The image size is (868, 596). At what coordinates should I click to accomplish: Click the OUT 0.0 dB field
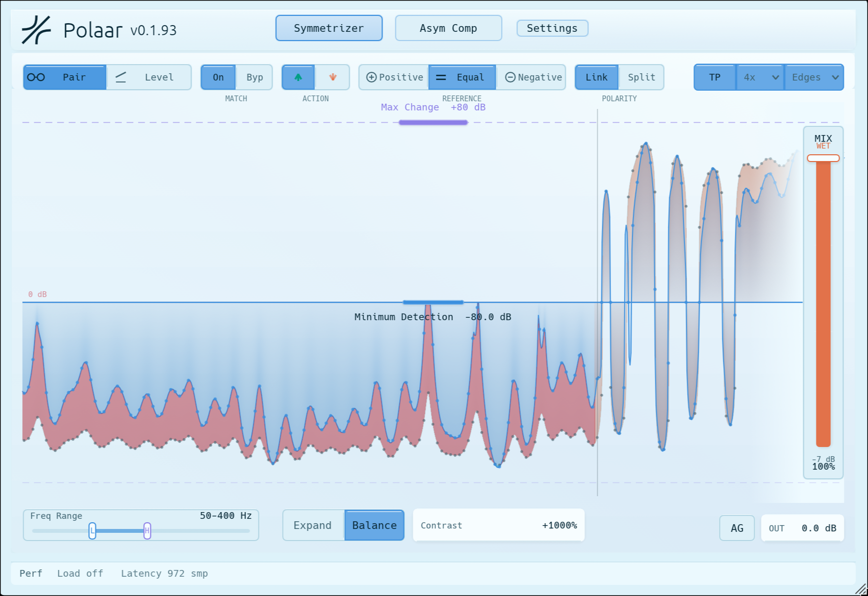[802, 528]
